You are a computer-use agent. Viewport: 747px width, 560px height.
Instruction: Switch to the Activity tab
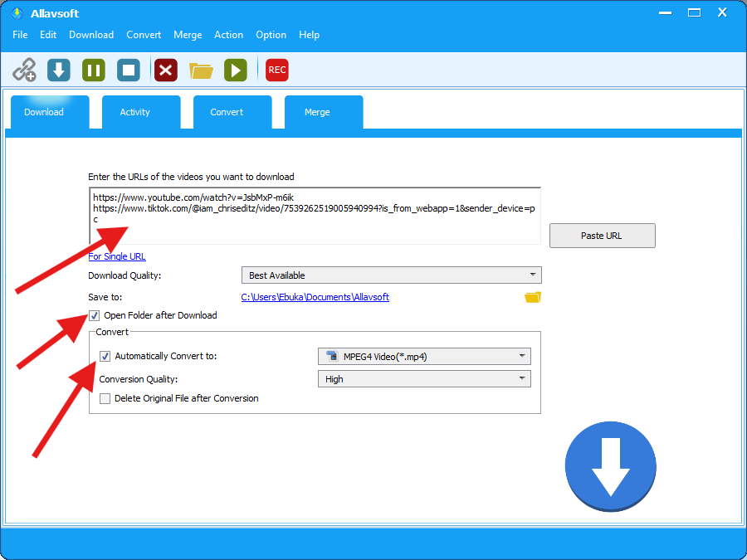tap(141, 112)
